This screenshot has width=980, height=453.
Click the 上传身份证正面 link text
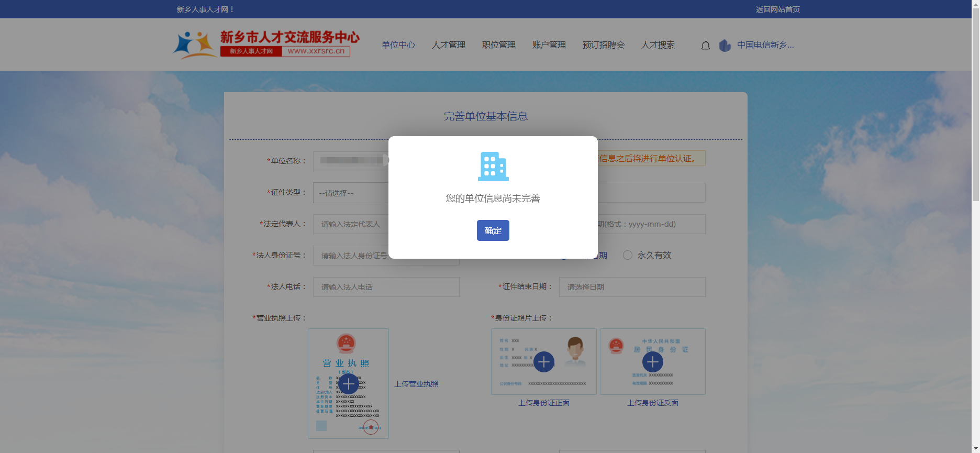tap(544, 403)
